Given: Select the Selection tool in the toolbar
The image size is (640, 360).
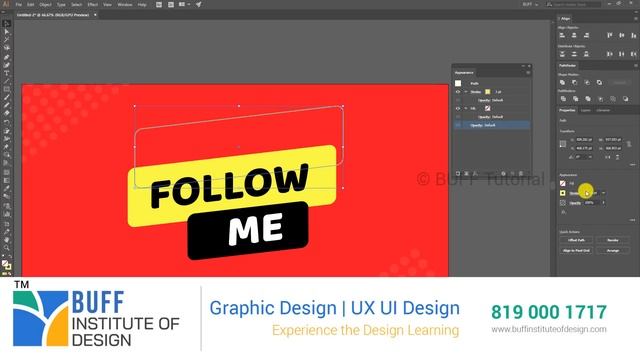Looking at the screenshot, I should (7, 24).
